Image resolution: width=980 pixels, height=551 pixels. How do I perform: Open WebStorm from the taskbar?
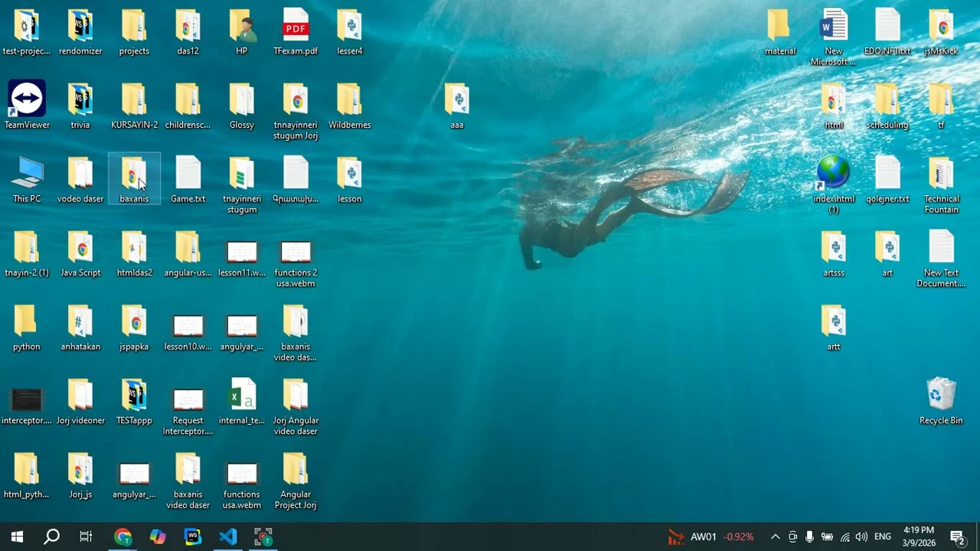(193, 536)
